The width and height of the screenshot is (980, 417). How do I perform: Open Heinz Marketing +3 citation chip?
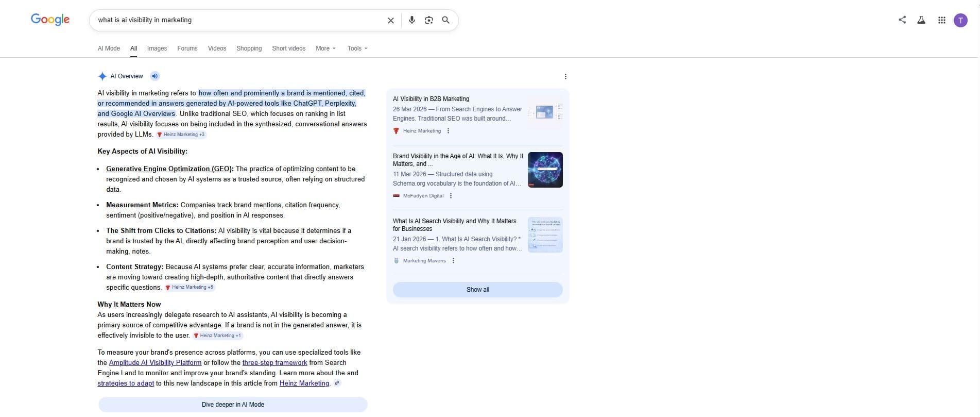point(181,135)
